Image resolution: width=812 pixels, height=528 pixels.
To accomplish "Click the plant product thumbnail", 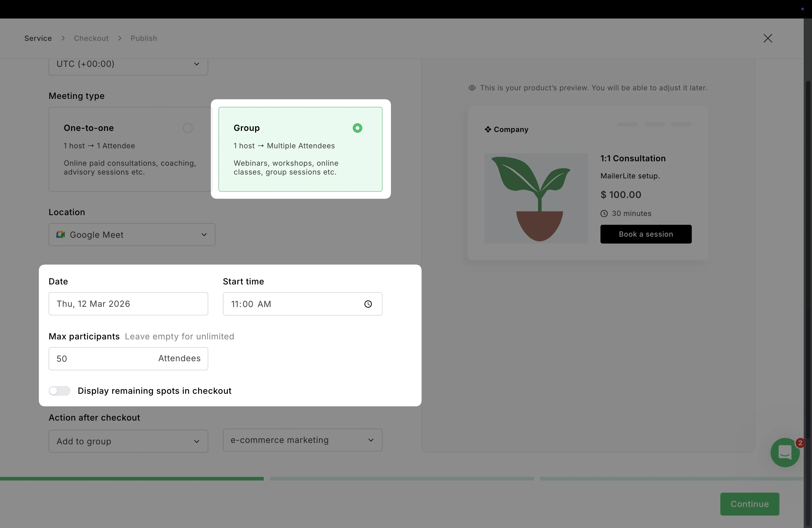I will [x=536, y=198].
